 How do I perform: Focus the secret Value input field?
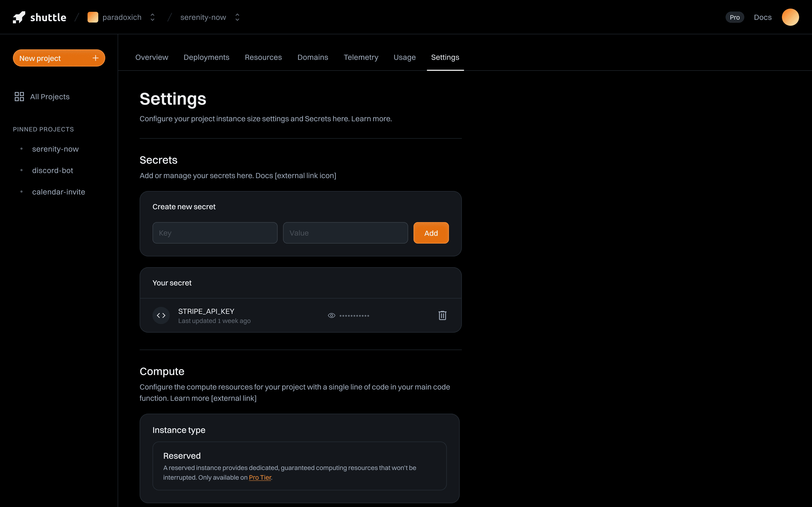[345, 233]
